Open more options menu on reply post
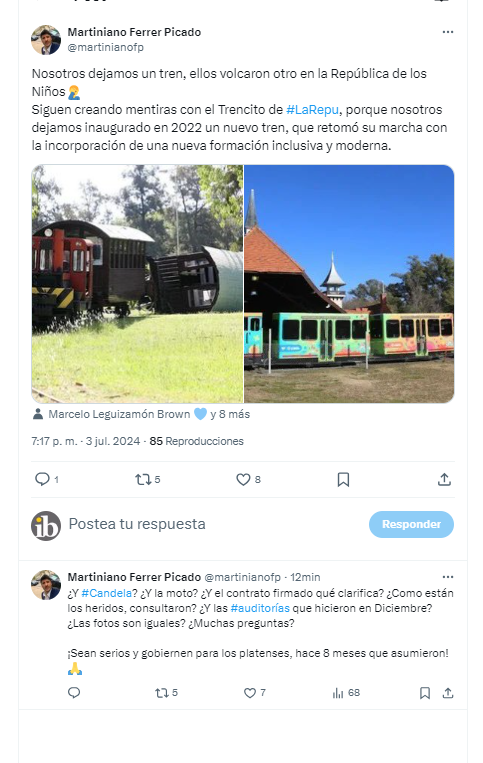Screen dimensions: 483x763 [x=448, y=577]
